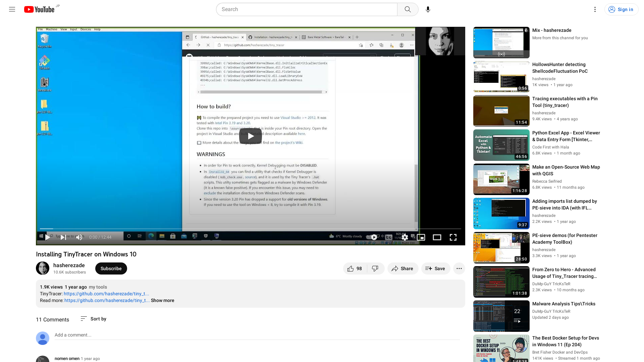Open Tracing executables with a Pin Tool video

tap(565, 102)
